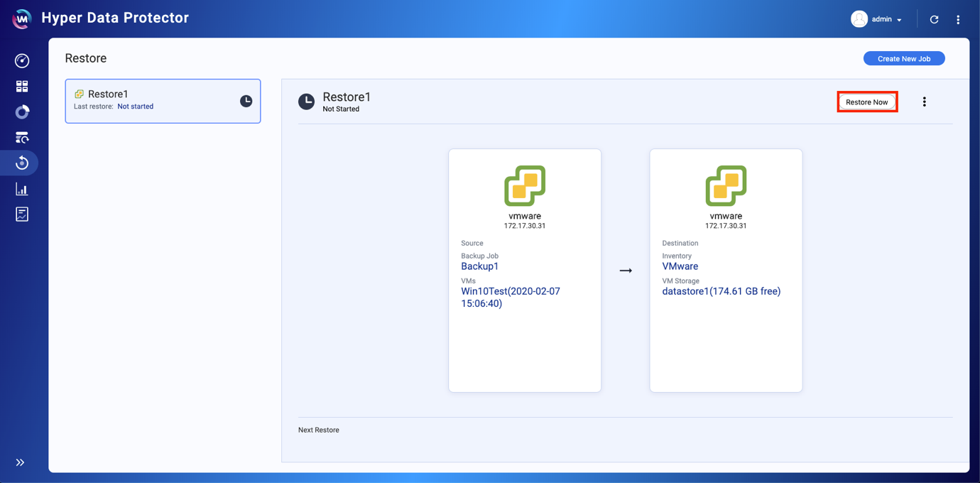This screenshot has height=483, width=980.
Task: Click the Restore Now button
Action: (867, 102)
